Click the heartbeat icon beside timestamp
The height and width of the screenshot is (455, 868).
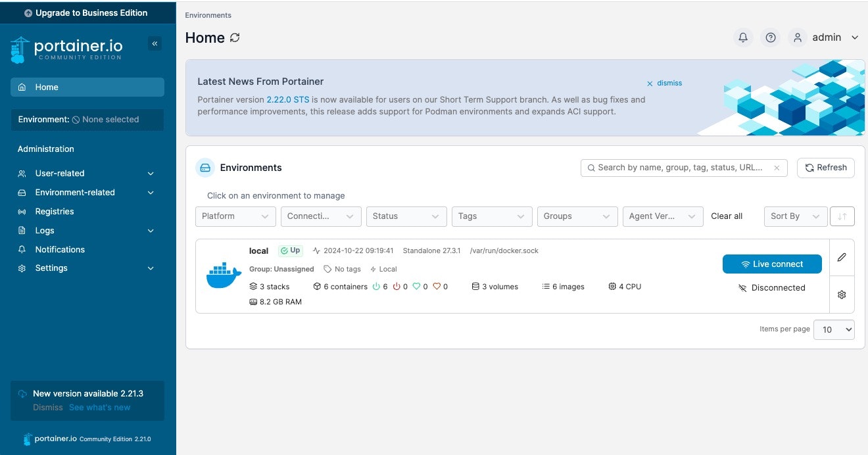click(316, 251)
